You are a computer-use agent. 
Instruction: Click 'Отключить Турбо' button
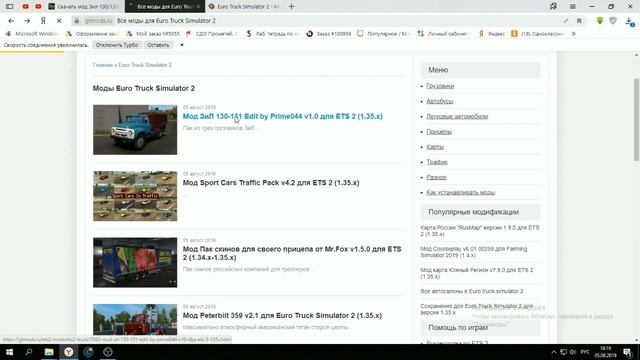(x=117, y=45)
